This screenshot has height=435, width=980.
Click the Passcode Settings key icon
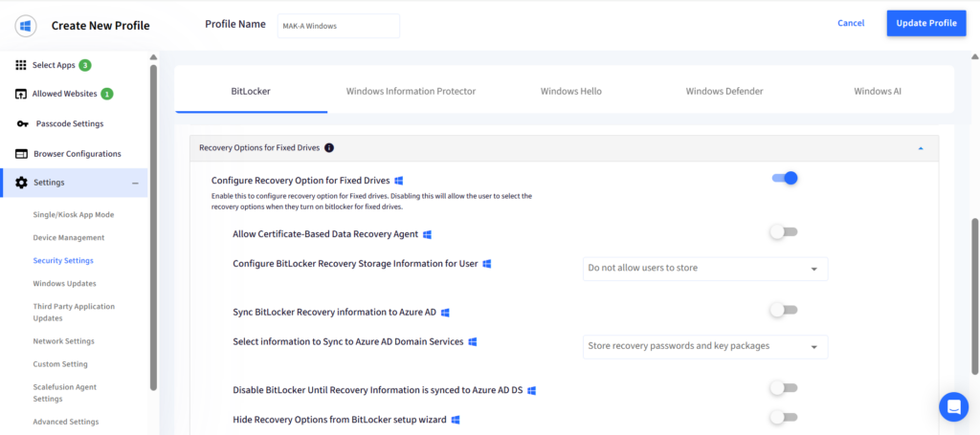pos(23,124)
